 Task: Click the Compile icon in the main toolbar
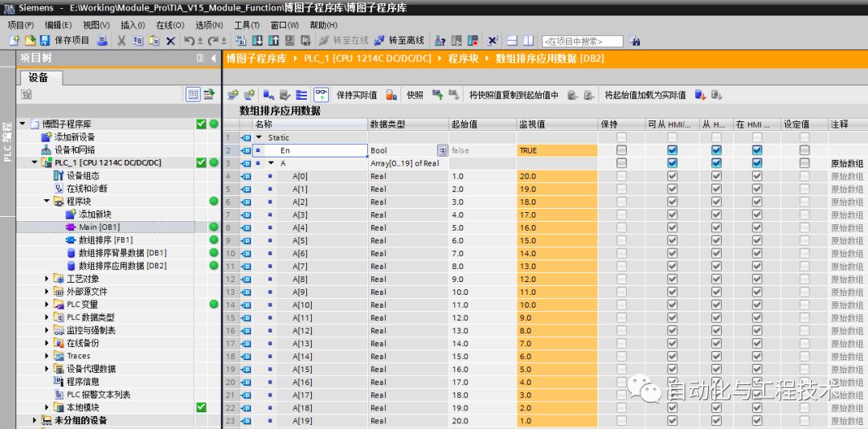coord(241,40)
